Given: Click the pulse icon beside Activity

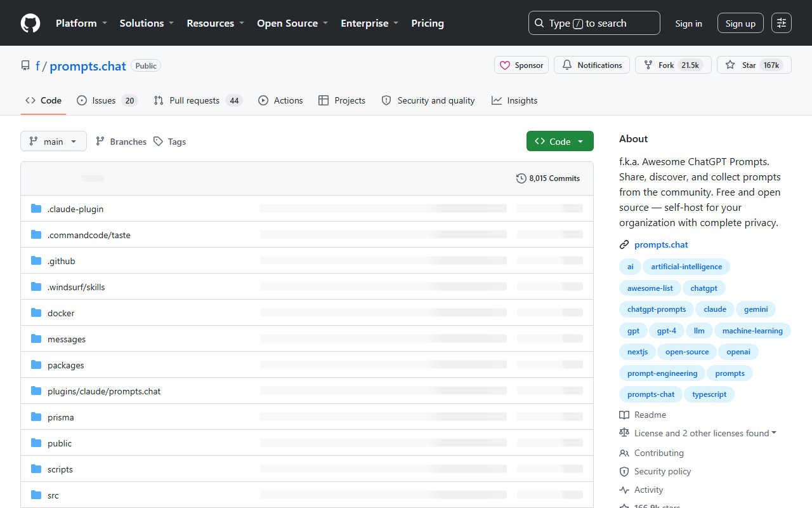Looking at the screenshot, I should pos(624,490).
